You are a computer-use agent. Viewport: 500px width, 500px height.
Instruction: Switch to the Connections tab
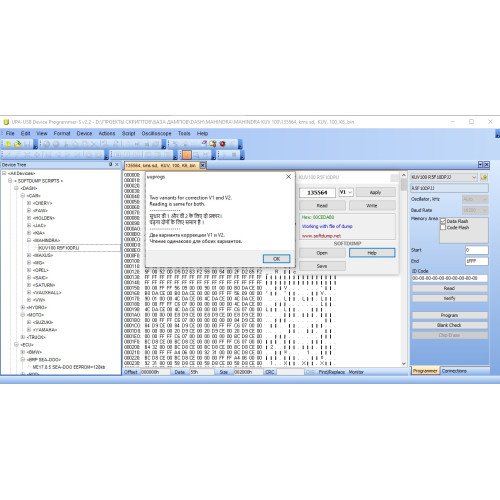click(454, 371)
